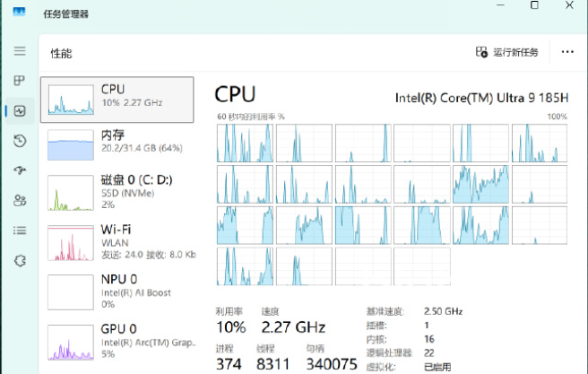Go to the Processes page icon
The width and height of the screenshot is (588, 374).
(x=20, y=81)
